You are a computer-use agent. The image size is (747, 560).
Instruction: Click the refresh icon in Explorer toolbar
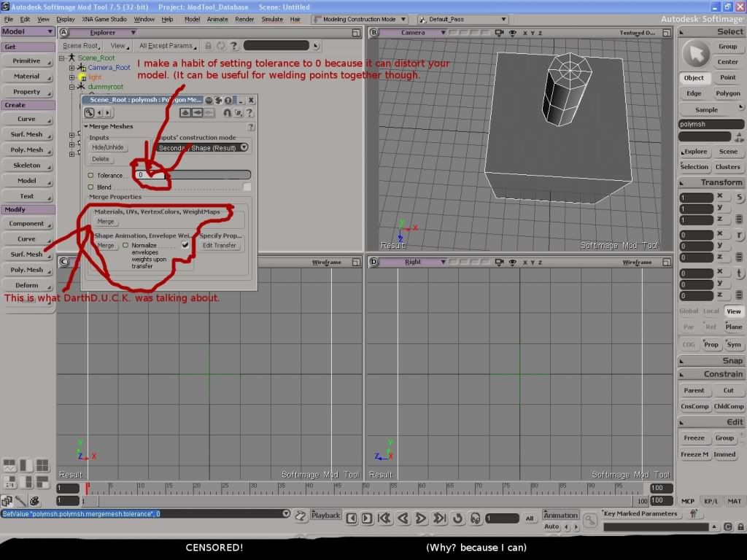tap(220, 46)
